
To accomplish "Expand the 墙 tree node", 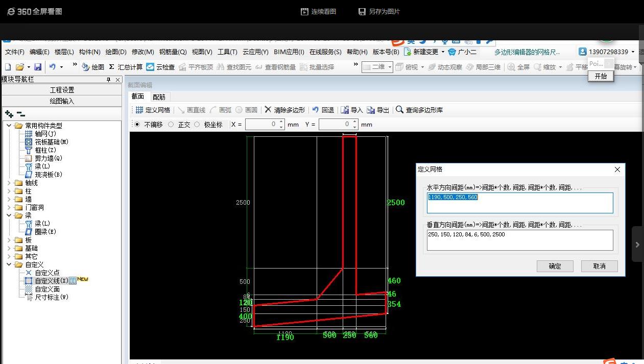I will coord(10,199).
